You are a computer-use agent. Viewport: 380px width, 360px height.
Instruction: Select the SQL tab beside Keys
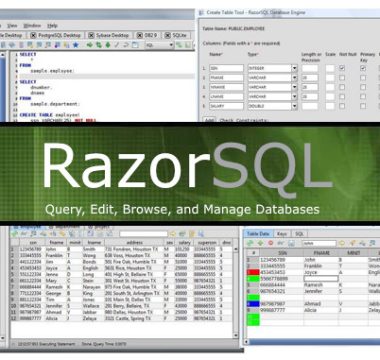pyautogui.click(x=299, y=234)
